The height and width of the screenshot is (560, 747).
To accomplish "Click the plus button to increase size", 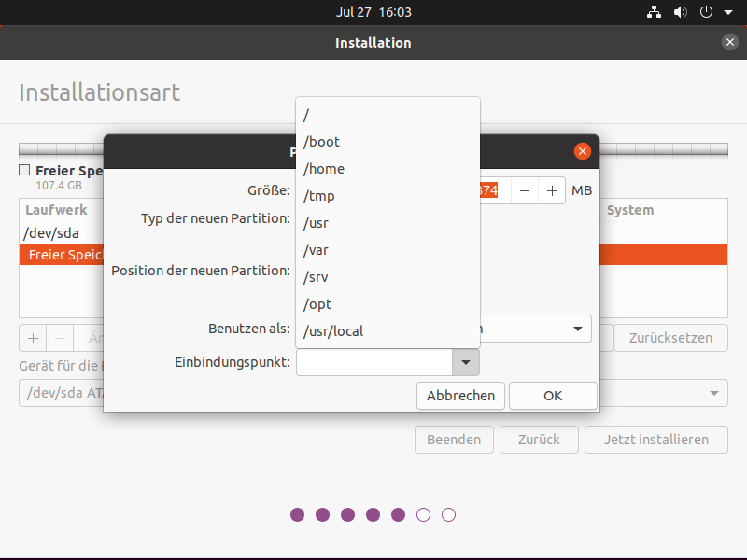I will coord(552,190).
